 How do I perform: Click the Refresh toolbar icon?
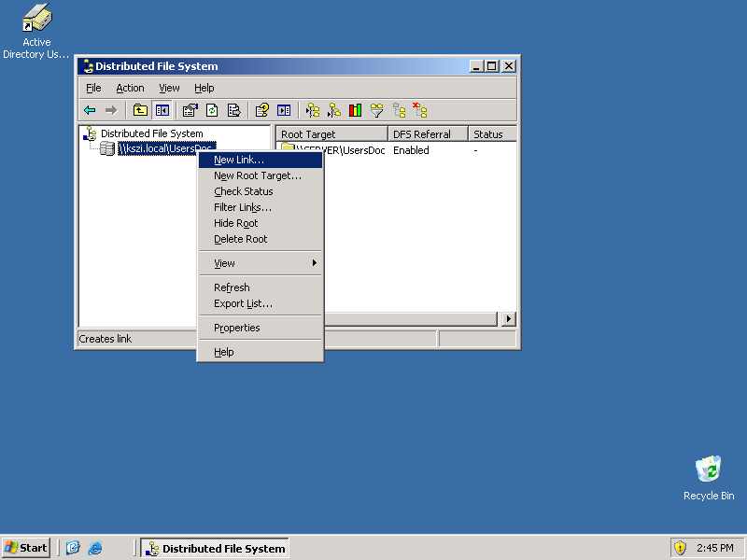coord(212,110)
